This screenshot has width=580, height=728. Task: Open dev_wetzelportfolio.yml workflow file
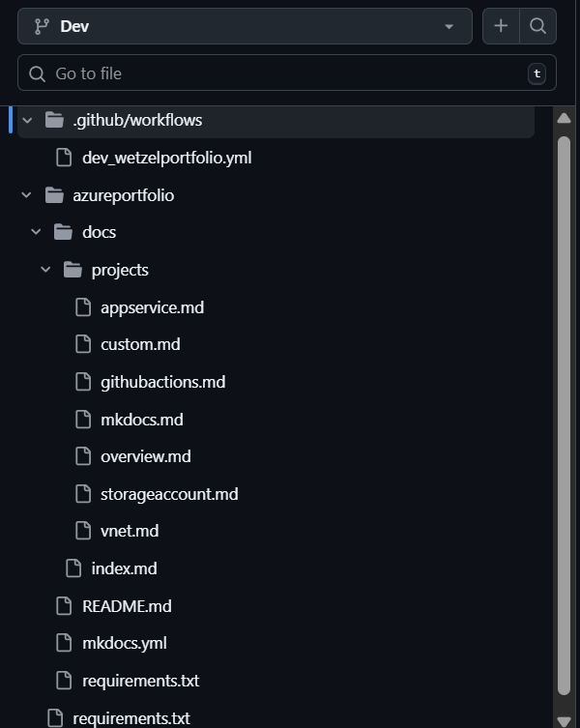tap(166, 158)
